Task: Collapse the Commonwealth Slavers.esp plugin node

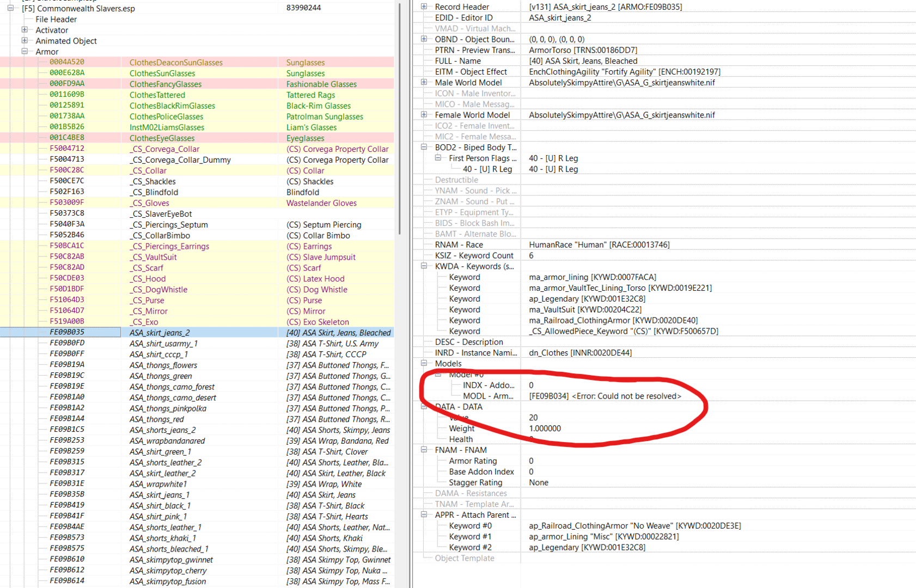Action: (x=10, y=8)
